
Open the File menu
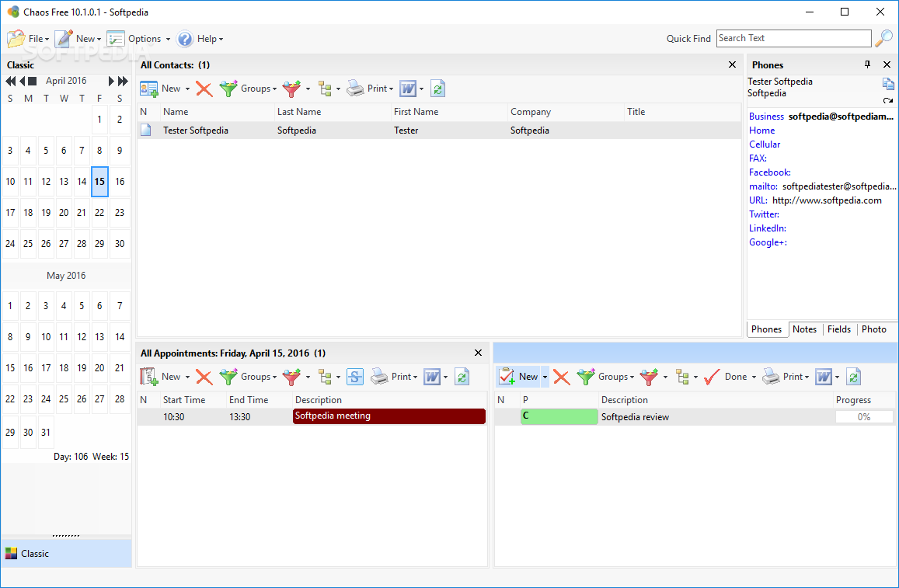29,38
